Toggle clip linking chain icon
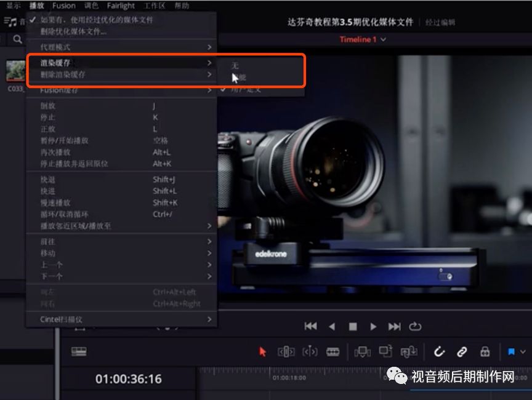The width and height of the screenshot is (532, 400). (x=462, y=351)
